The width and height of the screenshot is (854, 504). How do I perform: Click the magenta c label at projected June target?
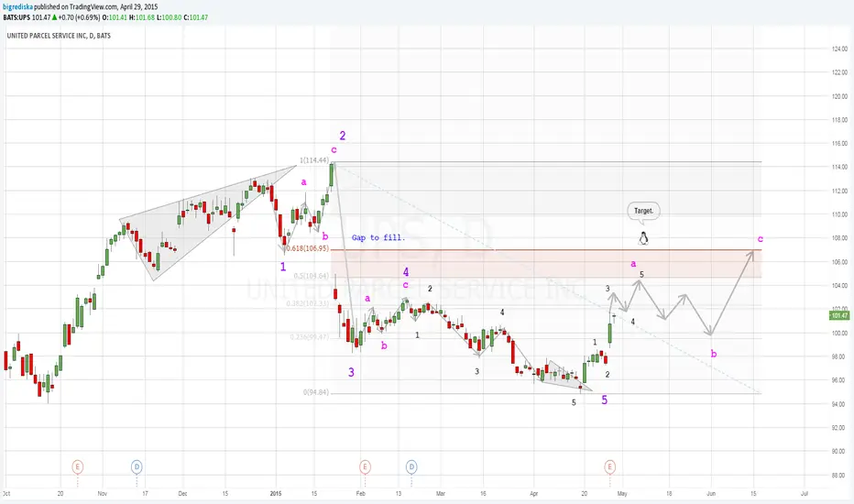[x=761, y=238]
